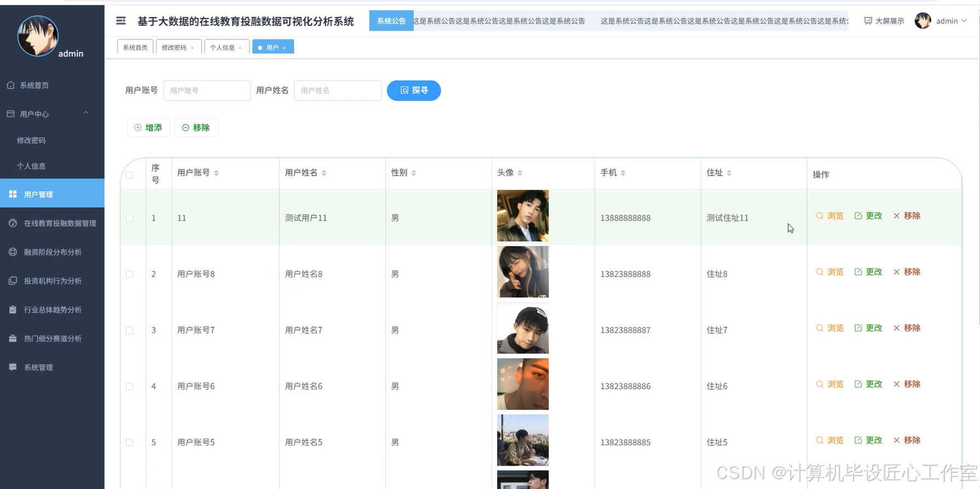
Task: Switch to the 修改密码 tab
Action: pos(174,48)
